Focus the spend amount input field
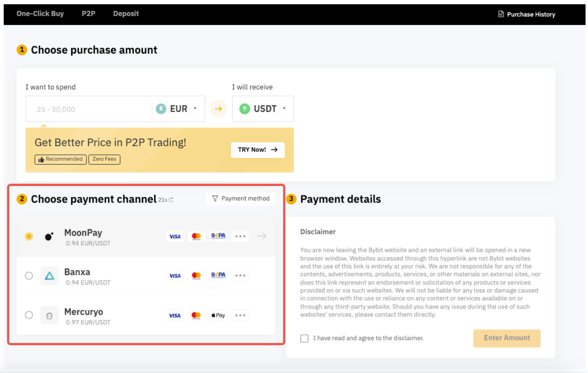 click(x=89, y=109)
